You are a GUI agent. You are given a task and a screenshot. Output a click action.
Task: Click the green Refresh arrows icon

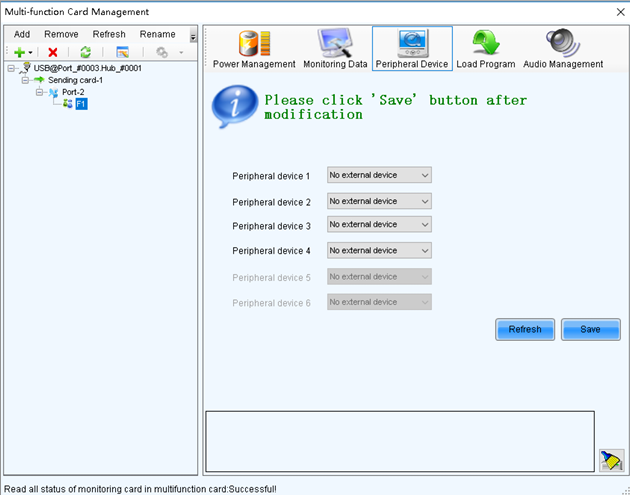tap(85, 52)
